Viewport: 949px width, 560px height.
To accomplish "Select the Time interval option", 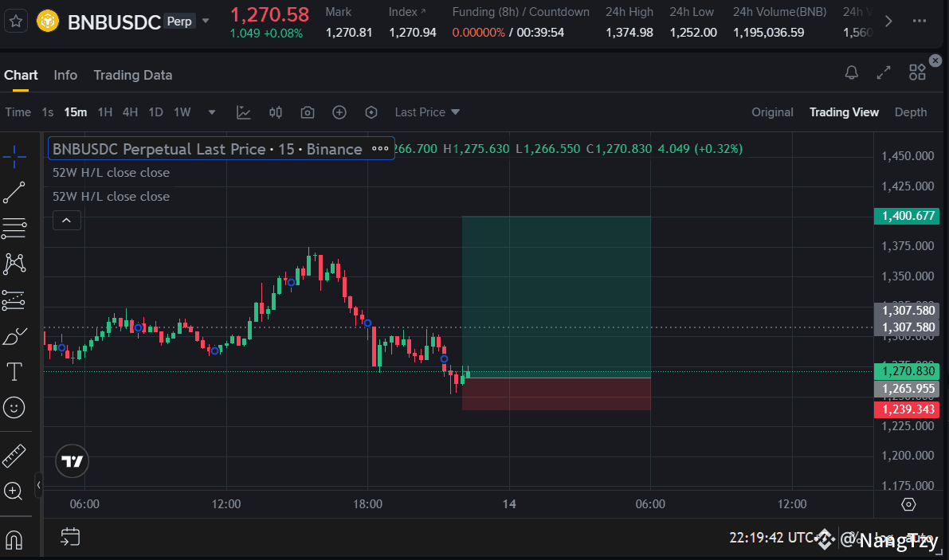I will coord(18,112).
